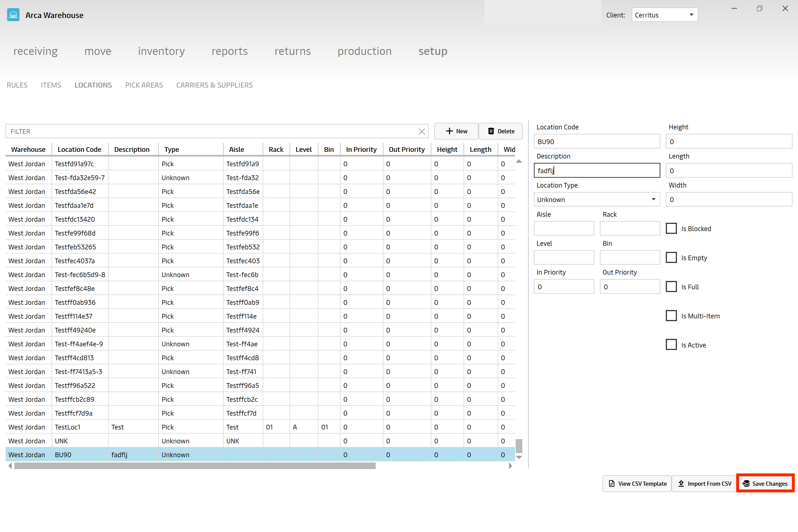Open the PICK AREAS tab
Viewport: 798px width, 532px height.
[144, 85]
